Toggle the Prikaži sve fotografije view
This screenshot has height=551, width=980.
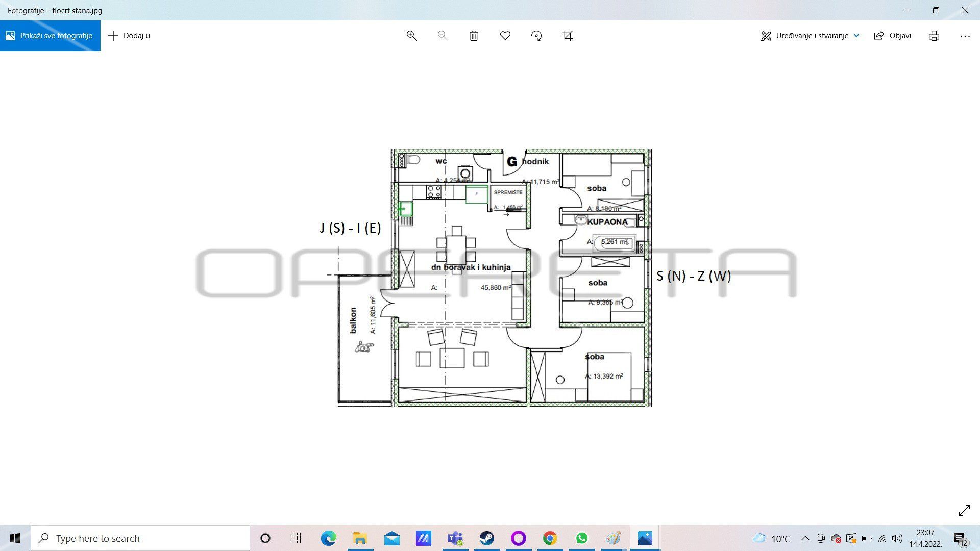(x=51, y=36)
